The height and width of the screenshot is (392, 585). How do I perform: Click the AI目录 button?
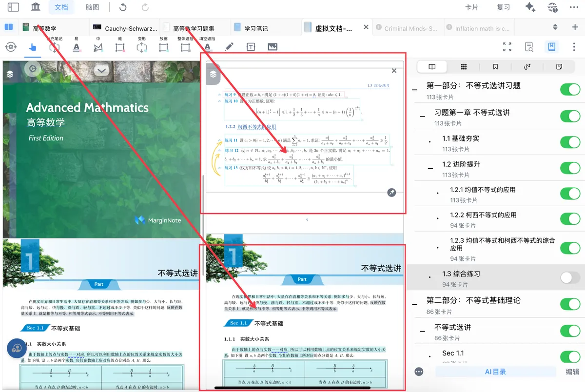495,372
